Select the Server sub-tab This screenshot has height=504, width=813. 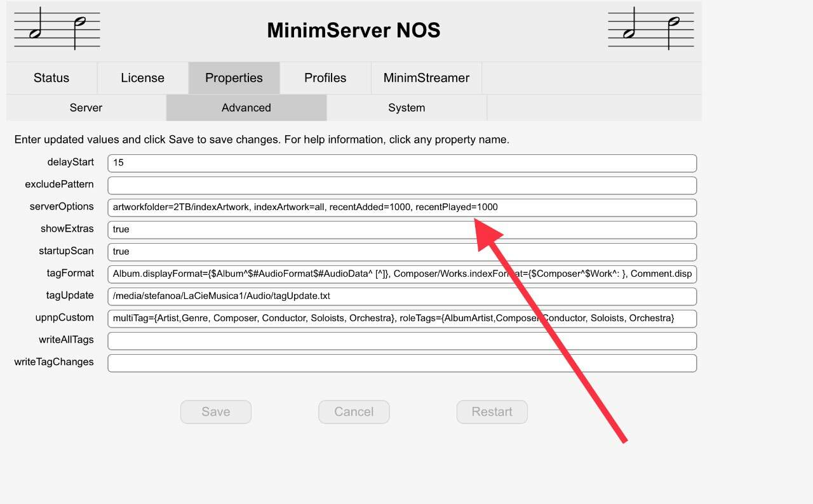(86, 108)
